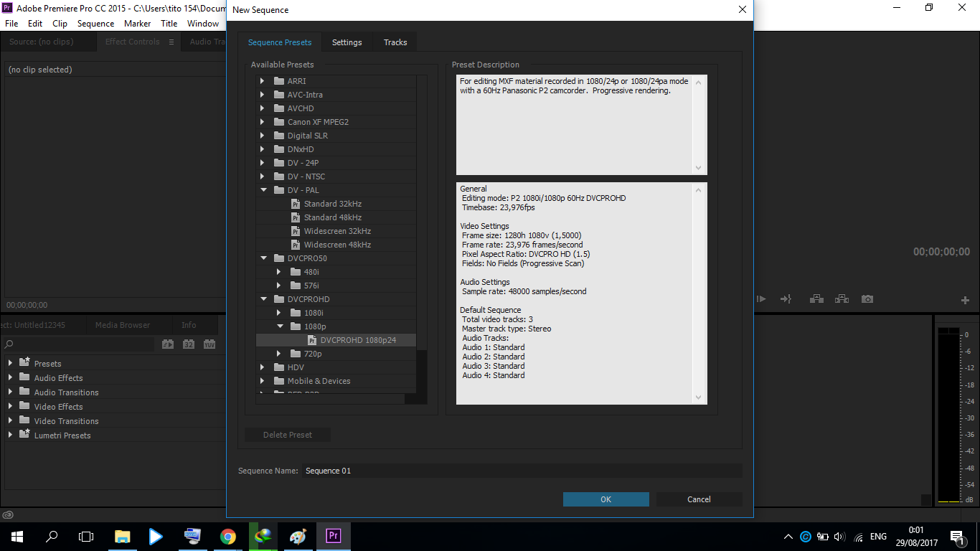Click the taskbar clock showing 0:01
Image resolution: width=980 pixels, height=551 pixels.
pyautogui.click(x=916, y=537)
